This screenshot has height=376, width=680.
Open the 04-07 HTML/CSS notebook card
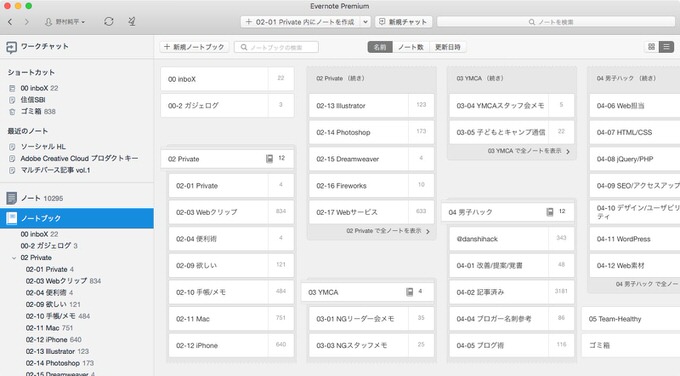635,132
